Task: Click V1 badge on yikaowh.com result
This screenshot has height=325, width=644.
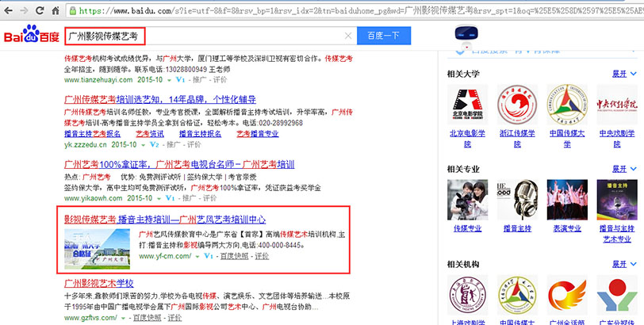Action: (170, 198)
